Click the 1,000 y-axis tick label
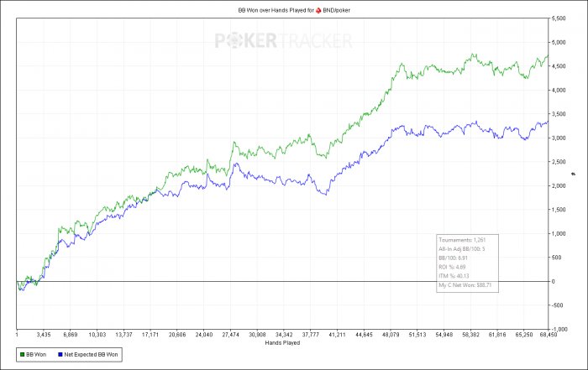588x370 pixels. tap(559, 234)
